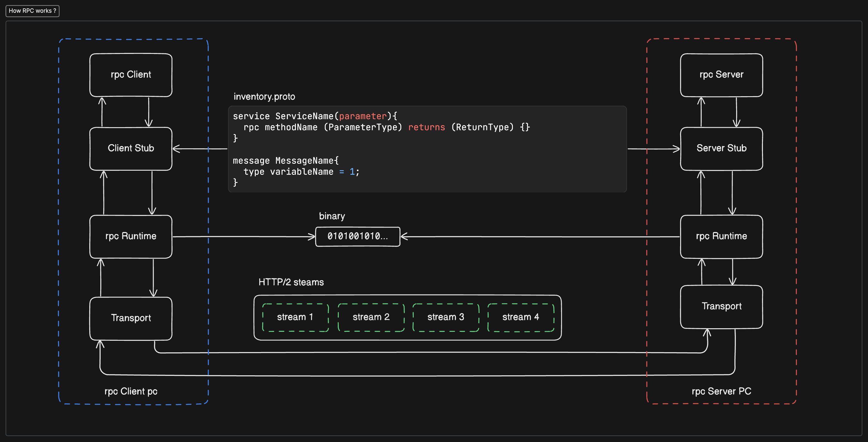Click the inventory.proto file label
Image resolution: width=868 pixels, height=442 pixels.
[x=264, y=97]
